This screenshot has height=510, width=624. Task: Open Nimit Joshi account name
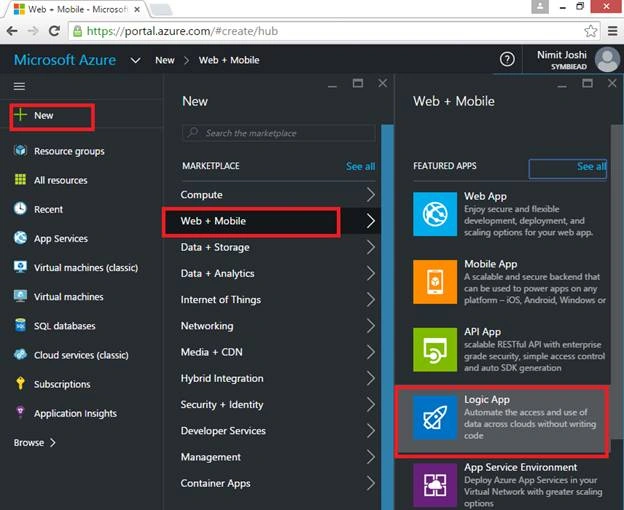(x=562, y=55)
